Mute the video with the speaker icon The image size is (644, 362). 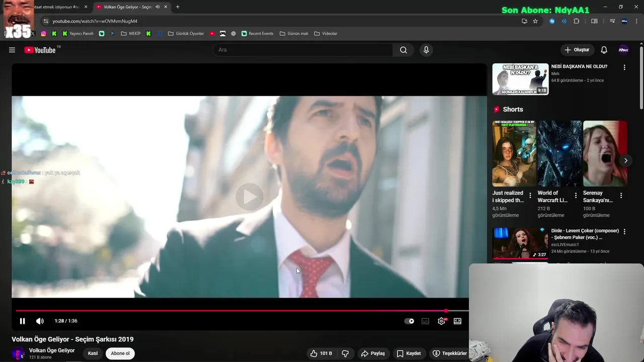40,321
